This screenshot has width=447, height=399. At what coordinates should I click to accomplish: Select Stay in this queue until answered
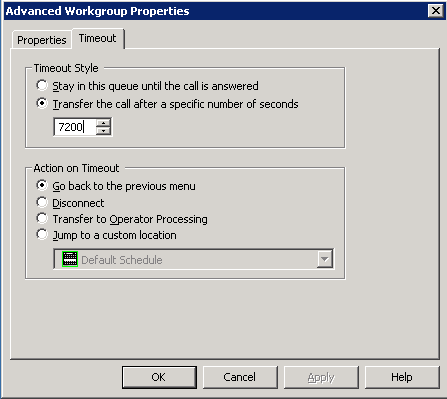pos(42,85)
